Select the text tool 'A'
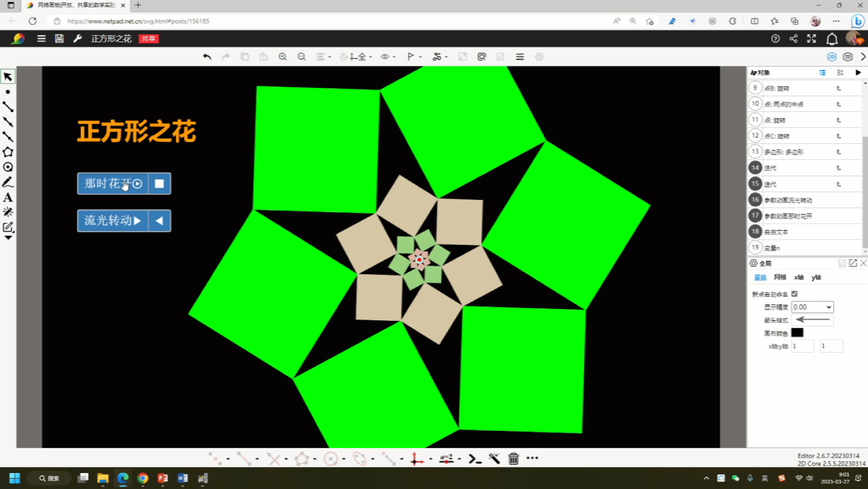Image resolution: width=868 pixels, height=489 pixels. tap(8, 198)
